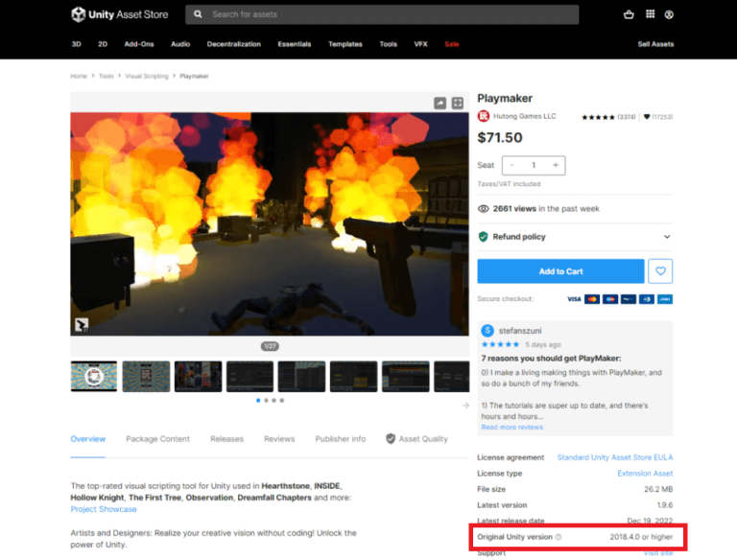Open the apps grid menu icon
The image size is (737, 560).
(x=650, y=14)
